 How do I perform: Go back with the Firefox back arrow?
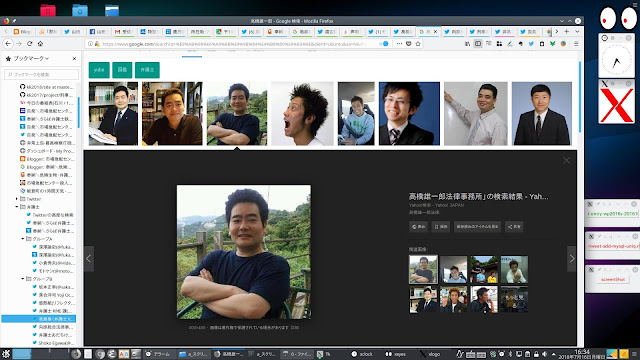[x=8, y=44]
